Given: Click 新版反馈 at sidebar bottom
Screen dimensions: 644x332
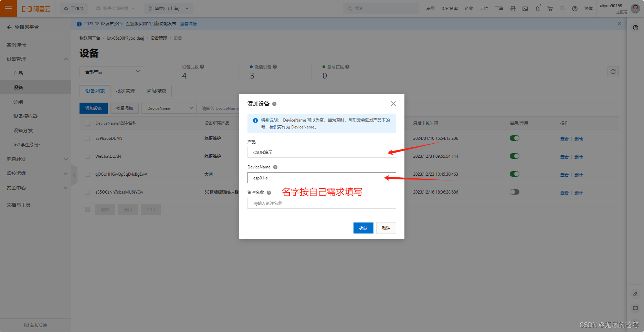Looking at the screenshot, I should (35, 325).
